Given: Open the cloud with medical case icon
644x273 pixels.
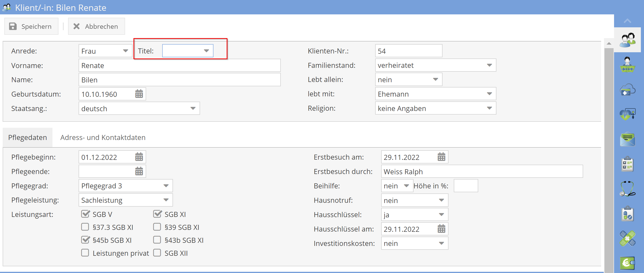Looking at the screenshot, I should 627,90.
